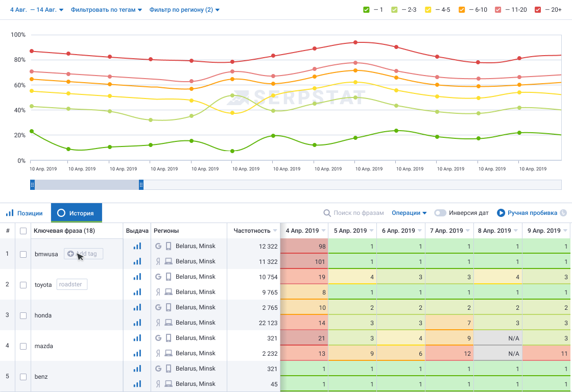Sort by Частотность column arrow
572x392 pixels.
(275, 231)
